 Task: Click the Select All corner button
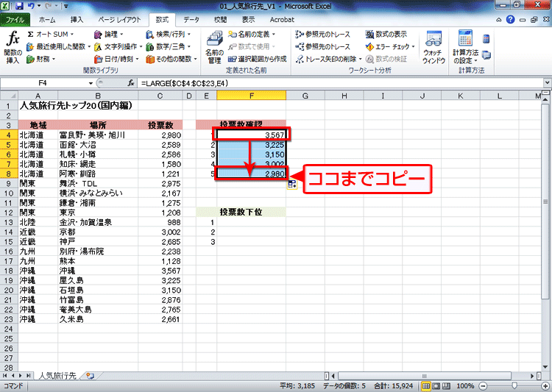tap(9, 96)
